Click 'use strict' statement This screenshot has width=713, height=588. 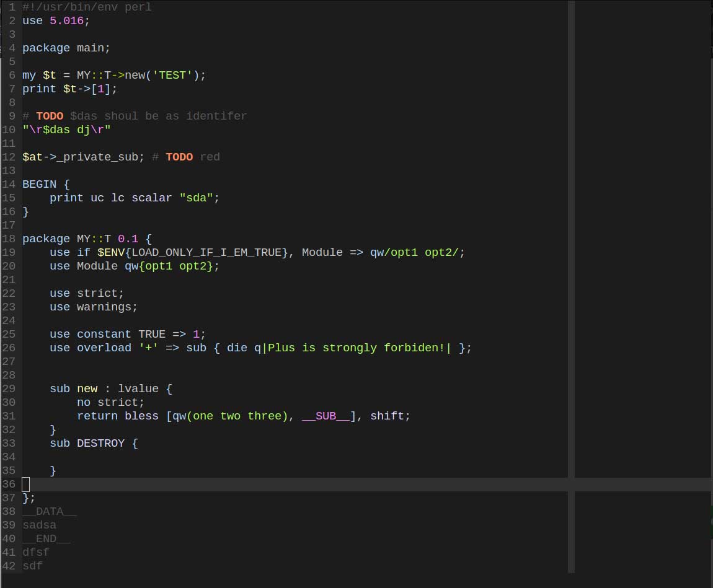coord(87,294)
